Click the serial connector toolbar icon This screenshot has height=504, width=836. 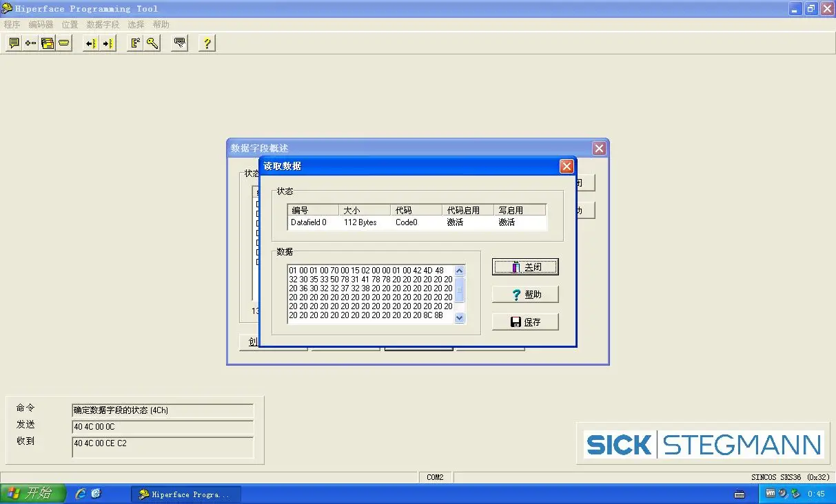coord(64,43)
